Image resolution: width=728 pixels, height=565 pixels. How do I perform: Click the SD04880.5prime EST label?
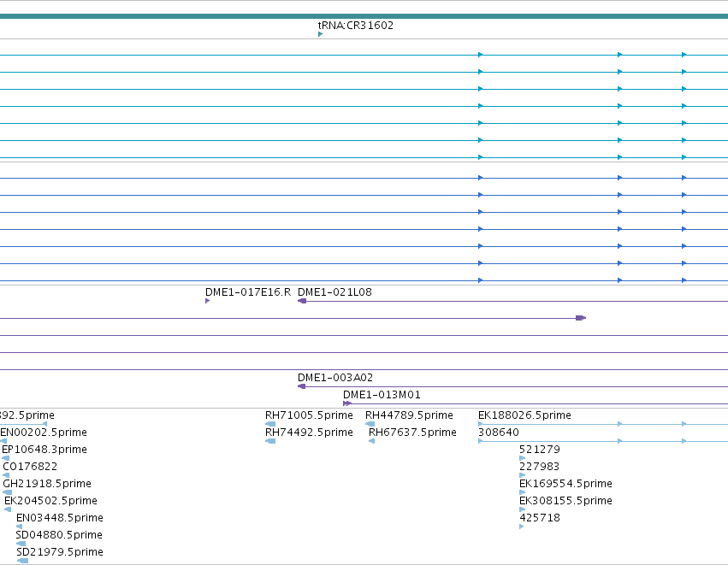pyautogui.click(x=59, y=535)
